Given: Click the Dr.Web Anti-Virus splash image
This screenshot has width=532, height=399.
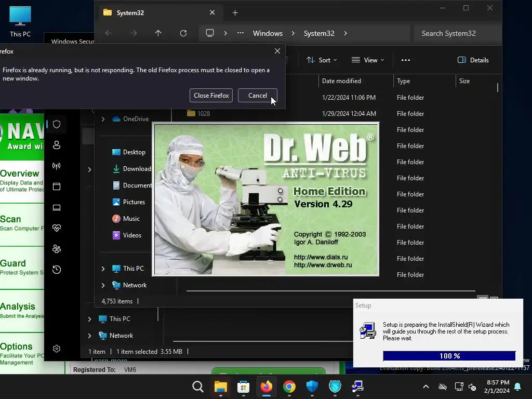Looking at the screenshot, I should coord(265,199).
